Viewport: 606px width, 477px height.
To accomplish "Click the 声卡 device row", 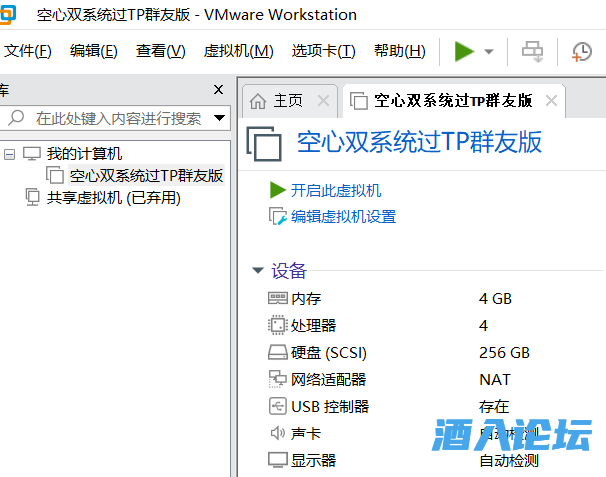I will 403,434.
